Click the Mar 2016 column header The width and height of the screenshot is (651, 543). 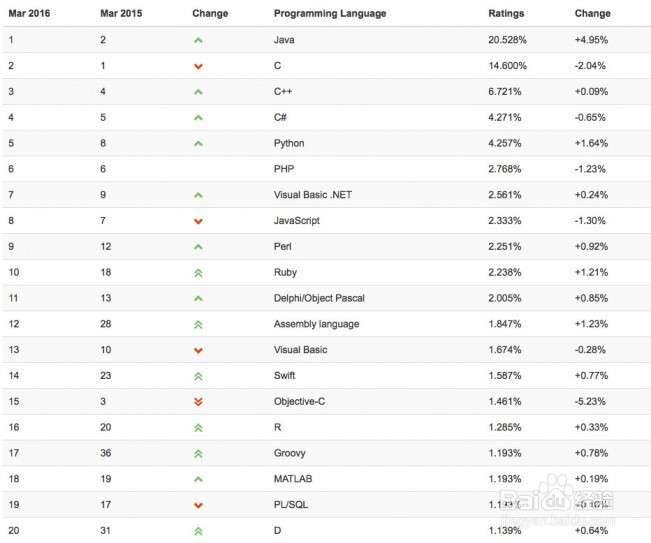tap(29, 13)
